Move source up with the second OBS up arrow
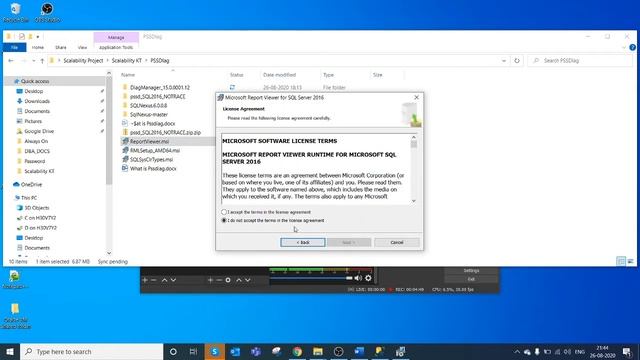The image size is (640, 360). coord(239,280)
